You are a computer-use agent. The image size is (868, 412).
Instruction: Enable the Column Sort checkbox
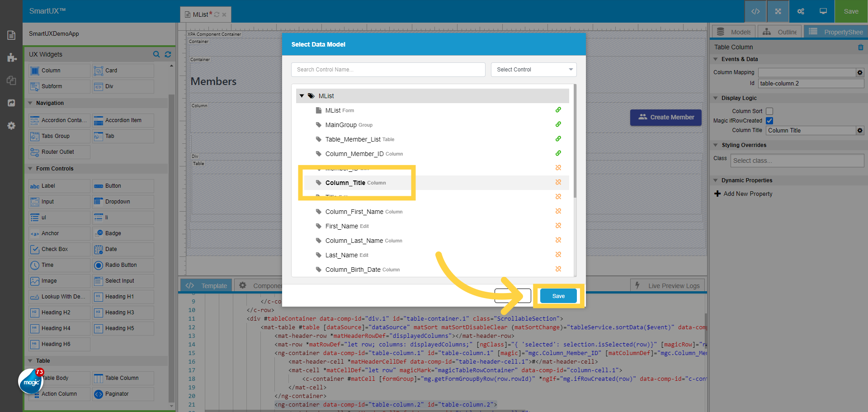pyautogui.click(x=769, y=111)
